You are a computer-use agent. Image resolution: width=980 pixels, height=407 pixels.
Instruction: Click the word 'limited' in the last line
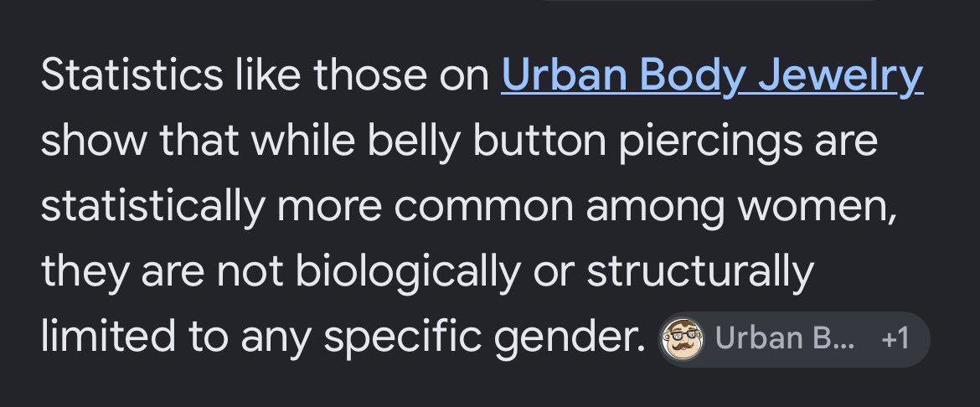(x=108, y=335)
